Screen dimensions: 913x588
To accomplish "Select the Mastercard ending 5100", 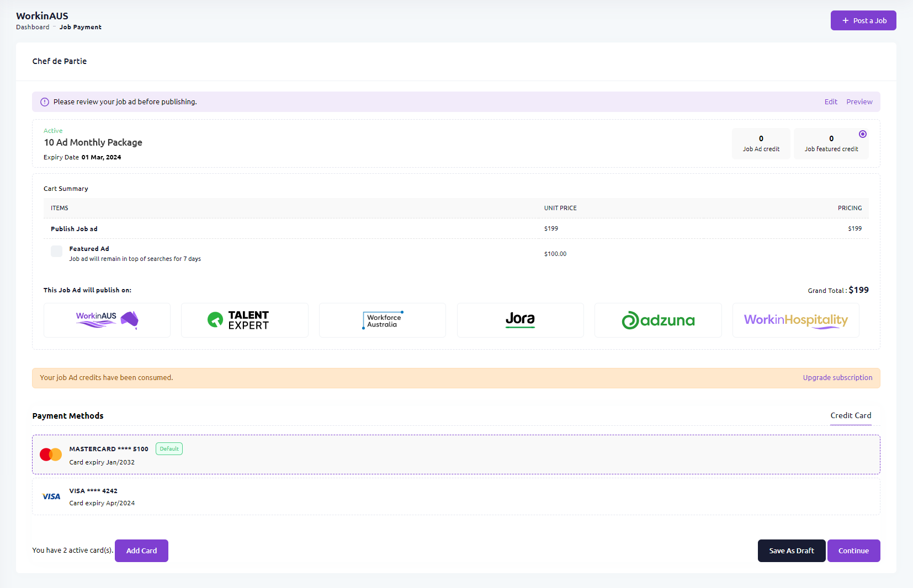I will click(x=456, y=455).
